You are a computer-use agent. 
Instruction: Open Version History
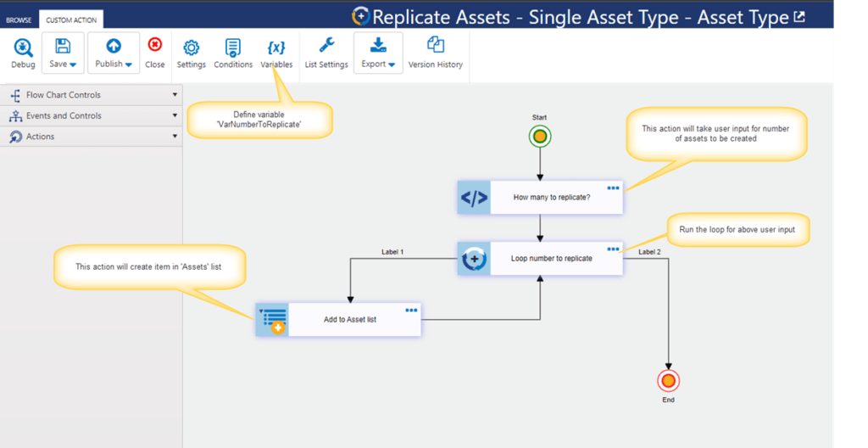coord(435,53)
